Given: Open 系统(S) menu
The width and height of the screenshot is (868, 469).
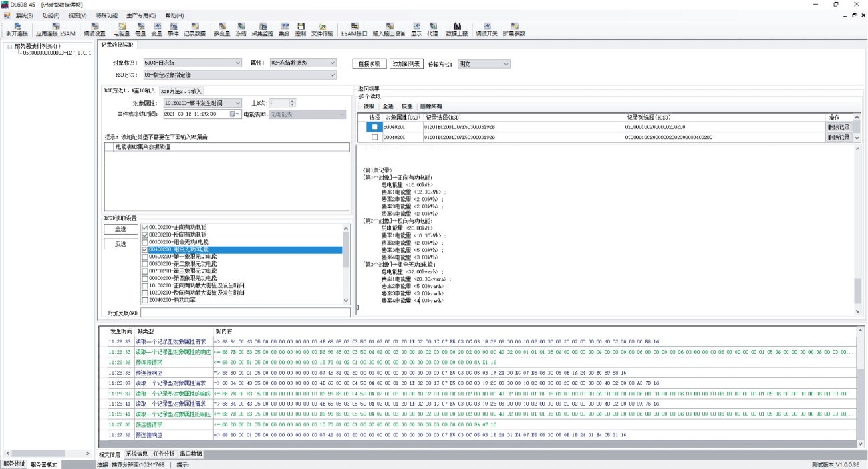Looking at the screenshot, I should 25,15.
